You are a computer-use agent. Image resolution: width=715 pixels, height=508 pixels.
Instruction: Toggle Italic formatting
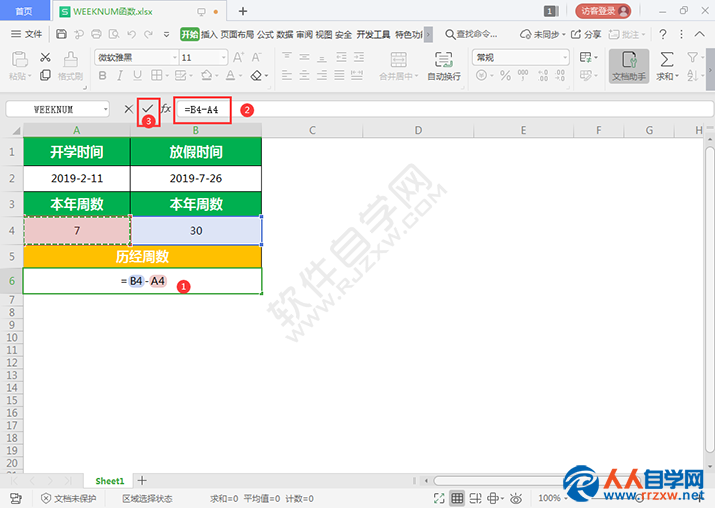coord(119,75)
